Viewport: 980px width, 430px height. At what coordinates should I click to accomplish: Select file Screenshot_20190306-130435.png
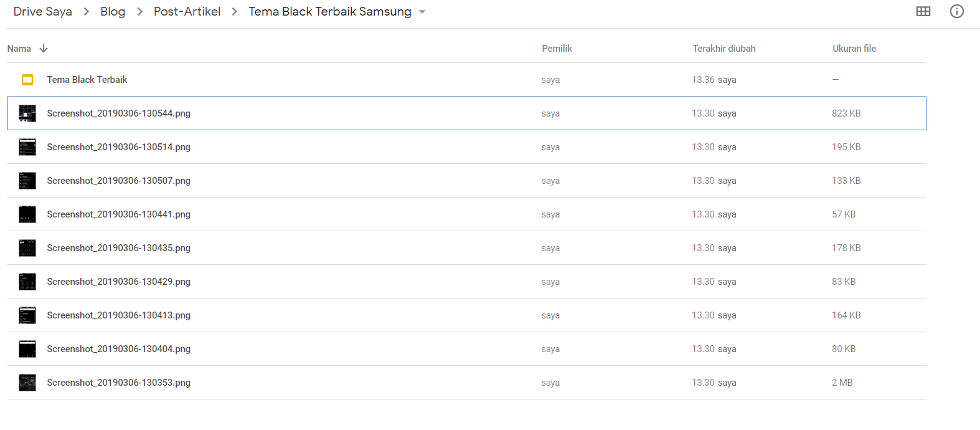(466, 248)
